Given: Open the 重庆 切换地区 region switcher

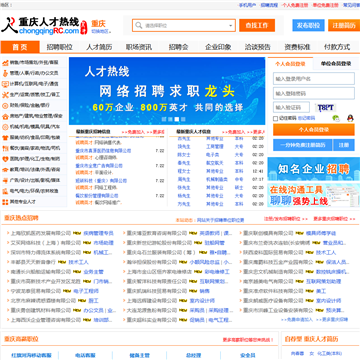Looking at the screenshot, I should [x=101, y=27].
